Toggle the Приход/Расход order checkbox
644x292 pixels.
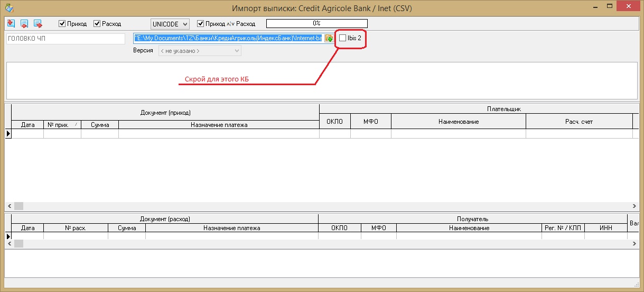pyautogui.click(x=200, y=24)
